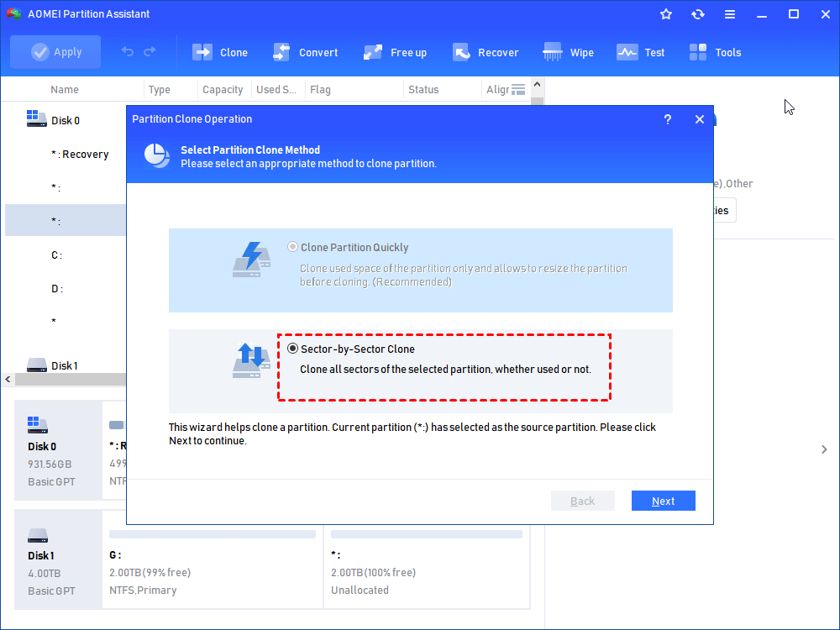This screenshot has width=840, height=630.
Task: Select the Disk 0 931.56GB disk map header
Action: click(x=59, y=450)
